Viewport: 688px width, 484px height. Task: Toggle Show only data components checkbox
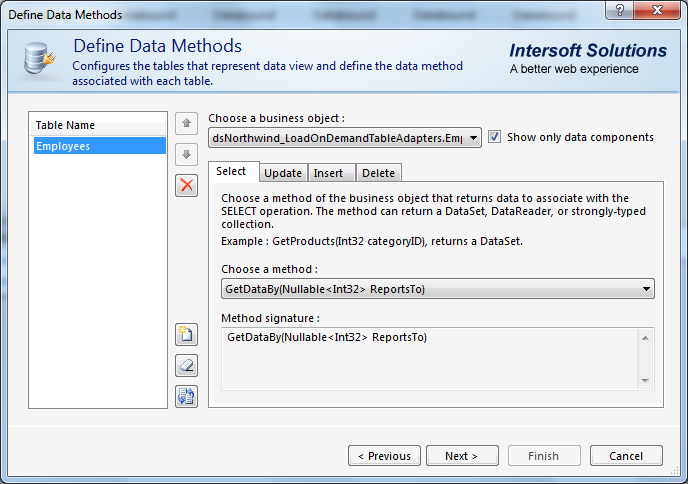point(495,137)
